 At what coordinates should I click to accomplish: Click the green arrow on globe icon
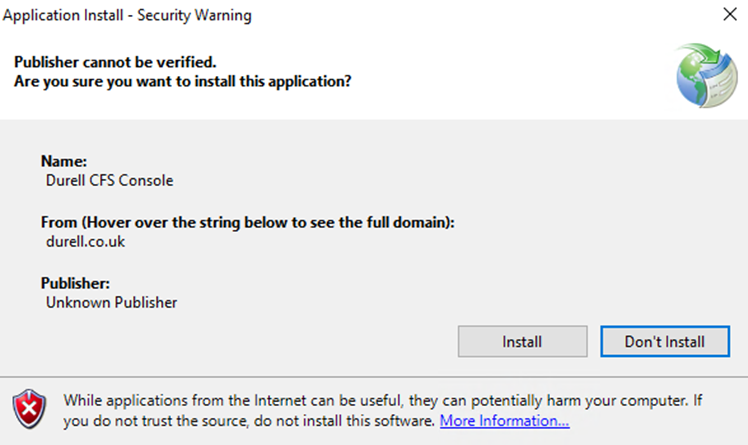click(x=703, y=57)
